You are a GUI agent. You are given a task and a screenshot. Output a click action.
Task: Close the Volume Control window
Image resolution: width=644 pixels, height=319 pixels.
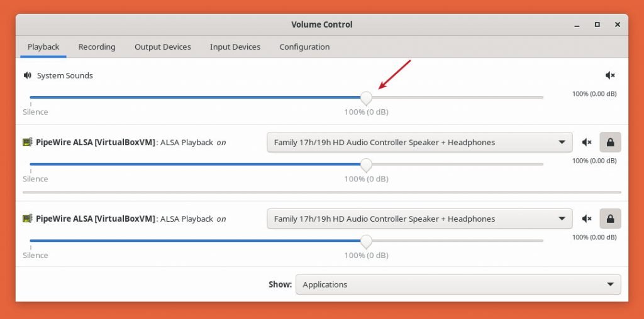618,24
